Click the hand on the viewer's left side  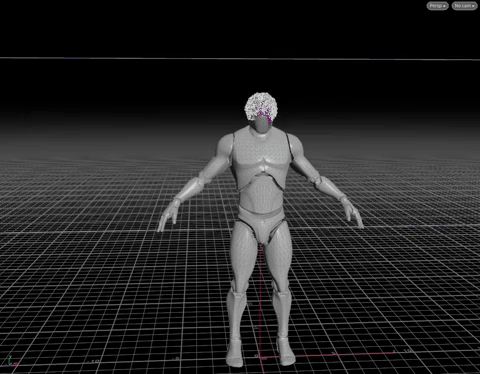tap(167, 216)
